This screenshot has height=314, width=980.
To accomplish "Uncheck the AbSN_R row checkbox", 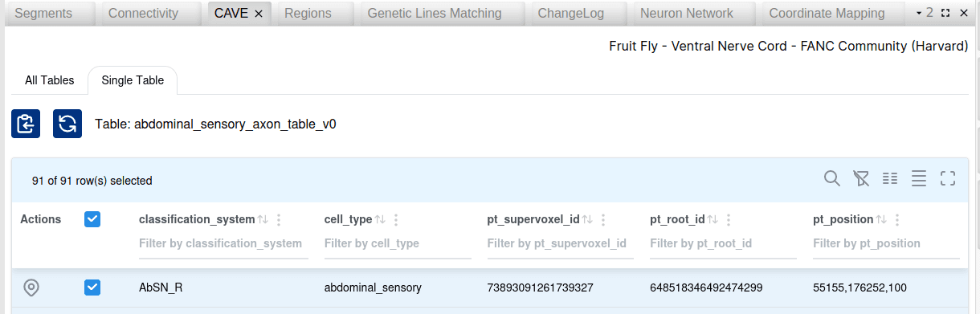I will pos(92,287).
